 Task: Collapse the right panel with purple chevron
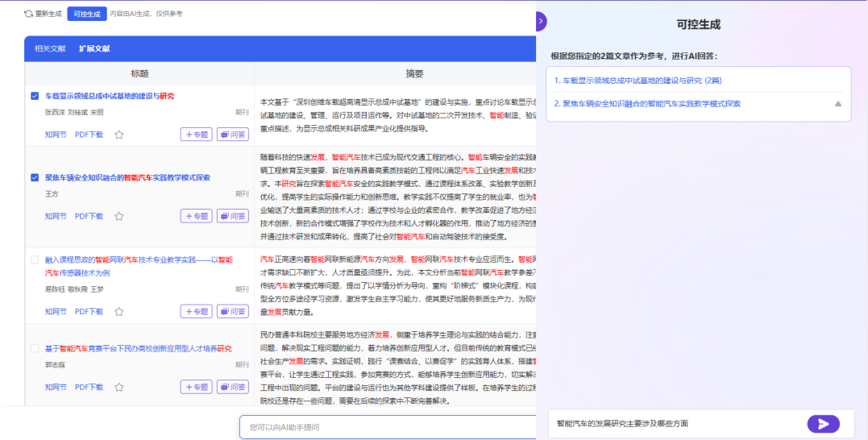(541, 22)
